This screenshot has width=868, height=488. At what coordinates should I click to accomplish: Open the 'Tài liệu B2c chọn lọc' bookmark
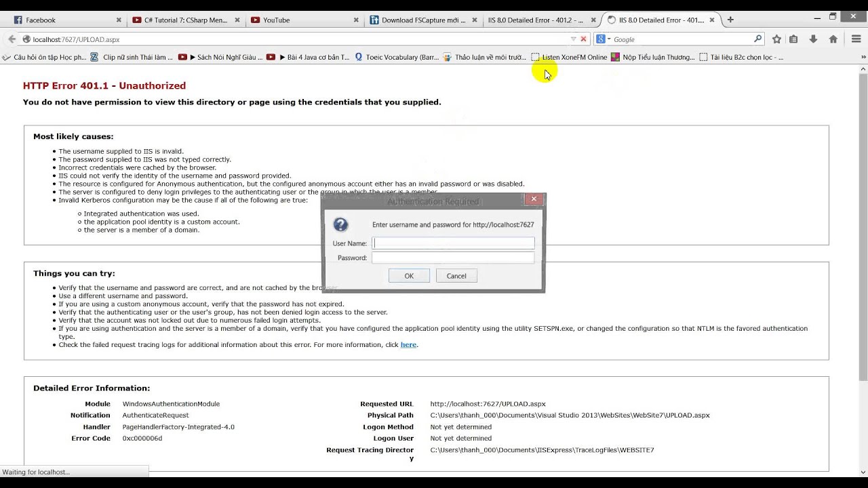pyautogui.click(x=741, y=58)
